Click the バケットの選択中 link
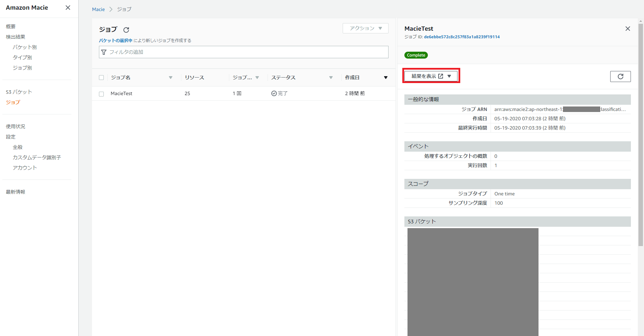 pyautogui.click(x=115, y=41)
